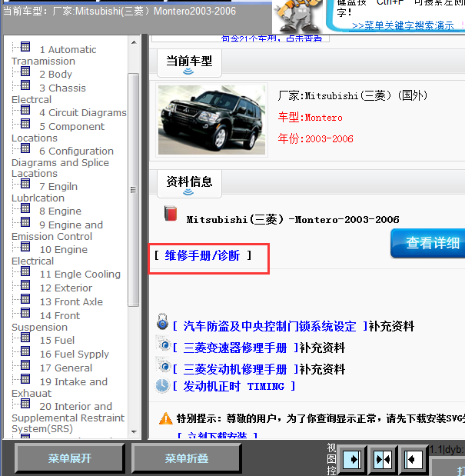Open 三菱发动机修理手册 link
The width and height of the screenshot is (465, 476).
[x=235, y=369]
